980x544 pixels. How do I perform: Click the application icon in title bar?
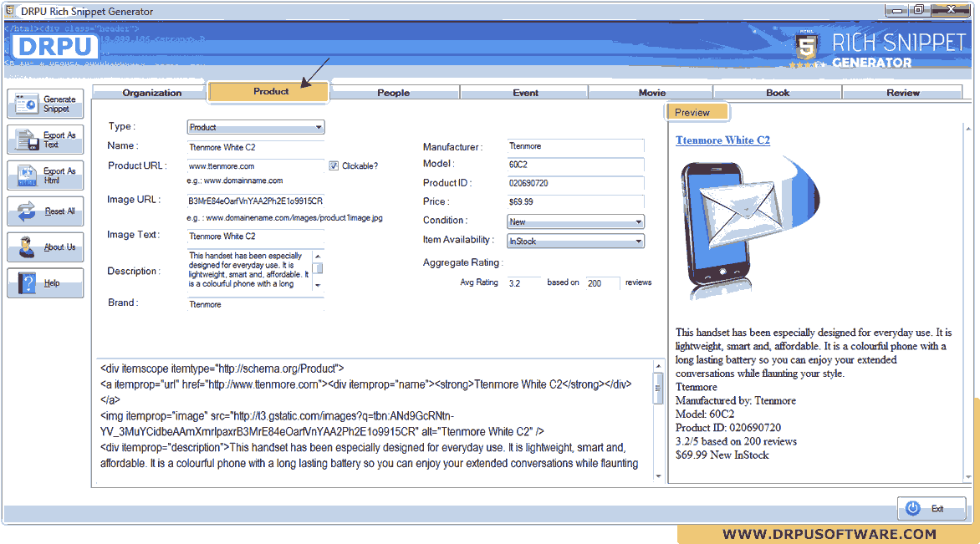click(9, 11)
